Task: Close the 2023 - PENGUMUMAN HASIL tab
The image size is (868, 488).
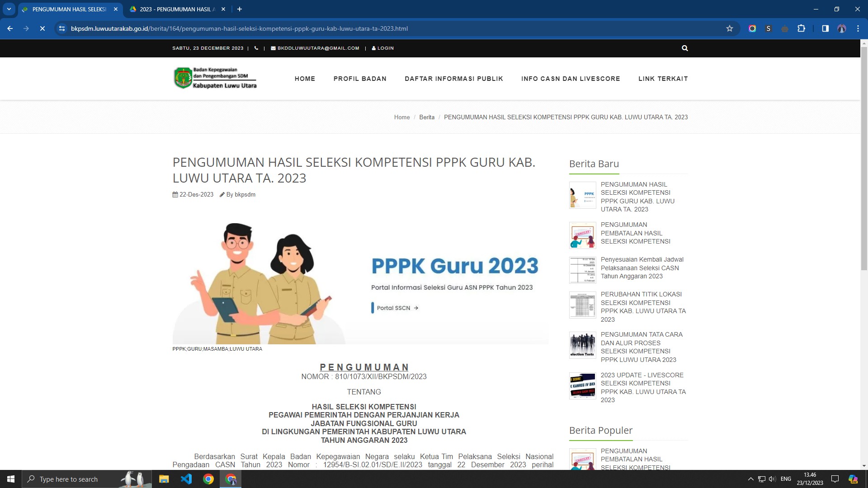Action: (x=223, y=9)
